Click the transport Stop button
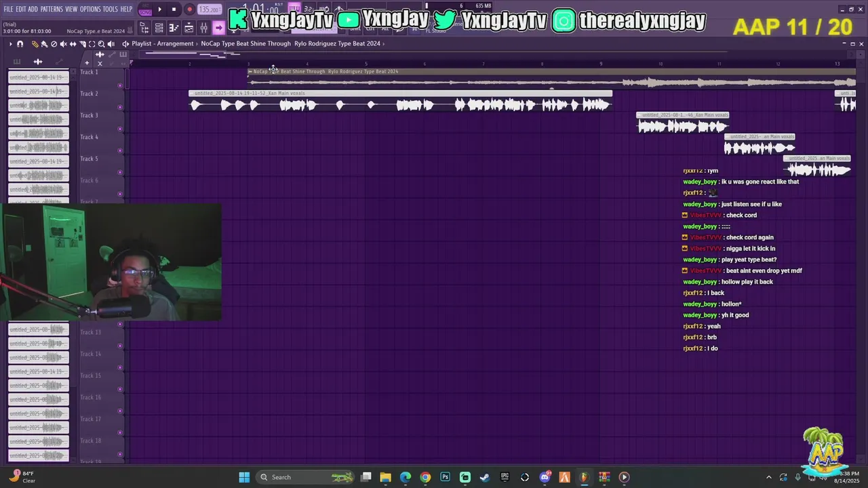Viewport: 868px width, 488px height. pyautogui.click(x=174, y=9)
